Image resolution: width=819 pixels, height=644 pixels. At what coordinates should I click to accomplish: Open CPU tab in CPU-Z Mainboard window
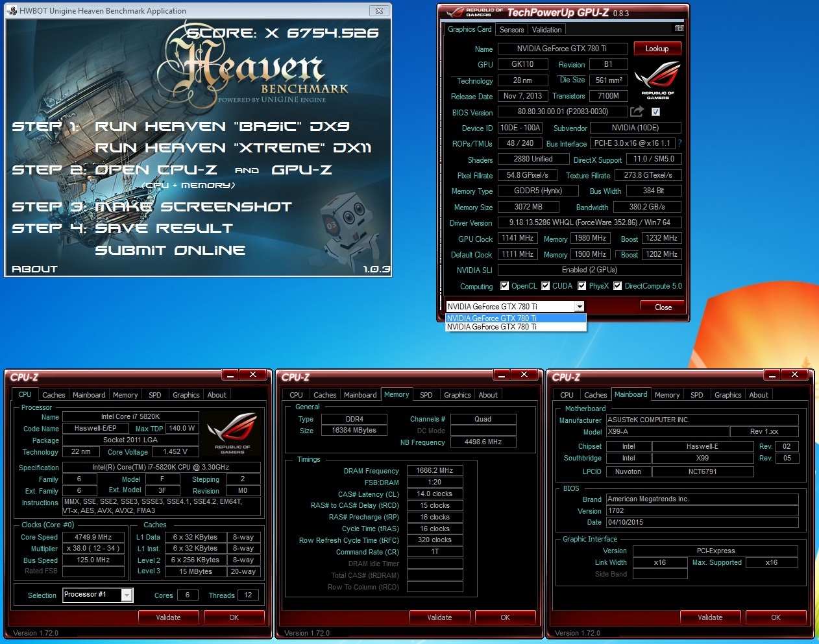pos(567,395)
